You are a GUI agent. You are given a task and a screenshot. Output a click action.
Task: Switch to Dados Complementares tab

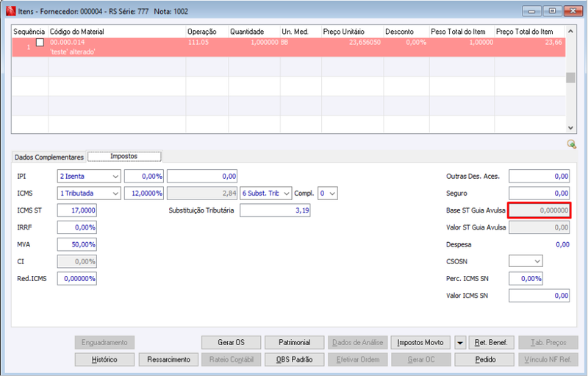pos(49,157)
